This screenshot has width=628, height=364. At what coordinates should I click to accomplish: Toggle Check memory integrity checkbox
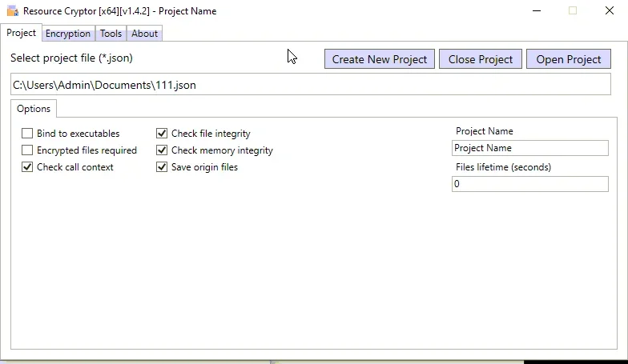[162, 150]
